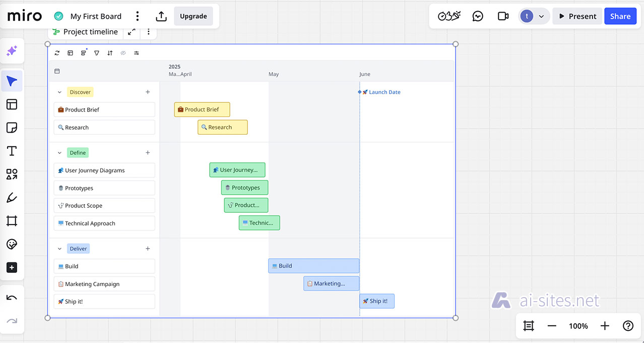Click the zoom in plus button
Image resolution: width=644 pixels, height=343 pixels.
[x=605, y=326]
